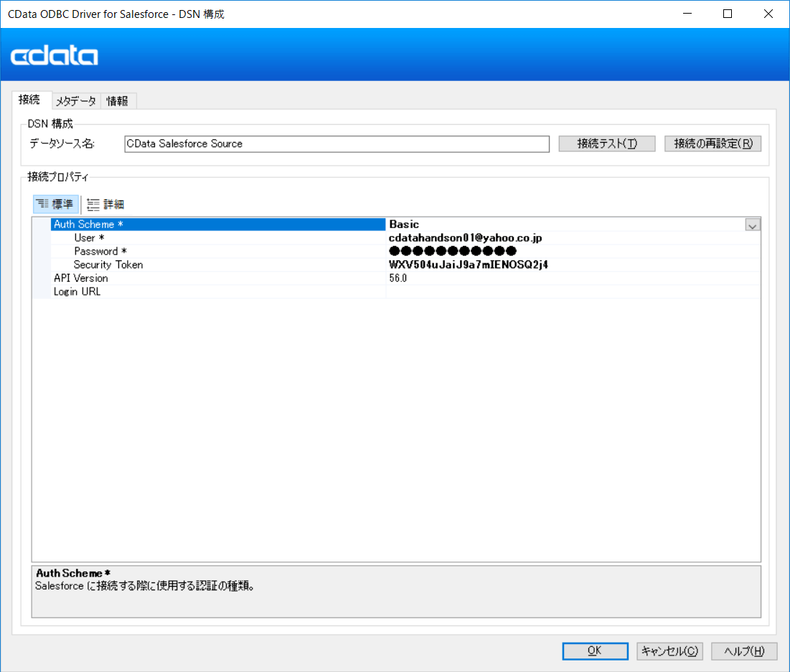Click the CData logo in the banner
790x672 pixels.
pyautogui.click(x=55, y=55)
